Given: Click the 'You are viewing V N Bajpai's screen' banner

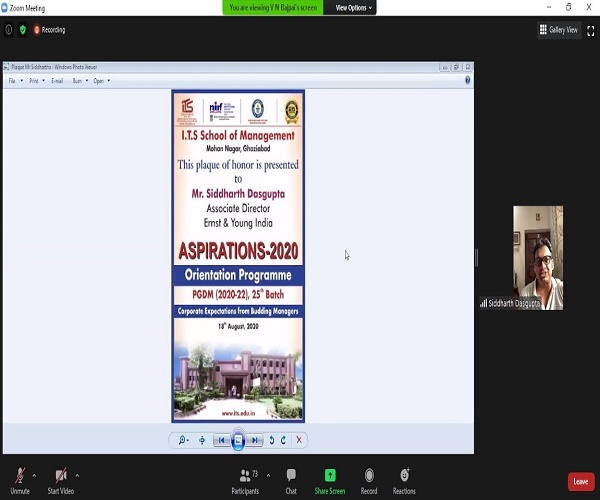Looking at the screenshot, I should click(273, 8).
